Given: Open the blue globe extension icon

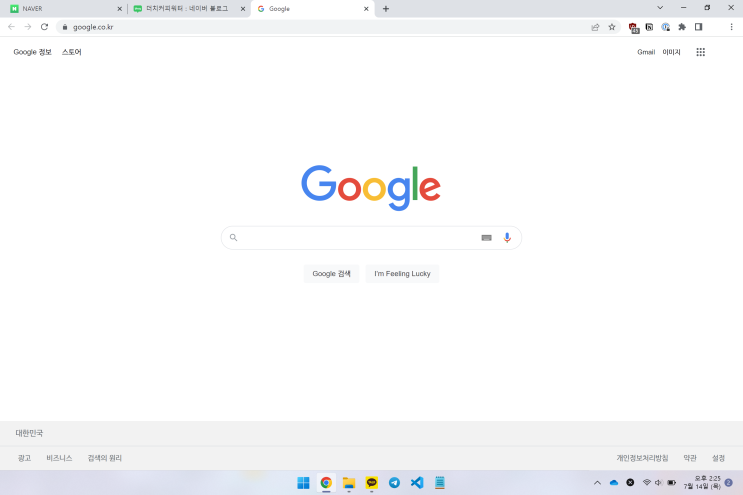Looking at the screenshot, I should coord(666,27).
